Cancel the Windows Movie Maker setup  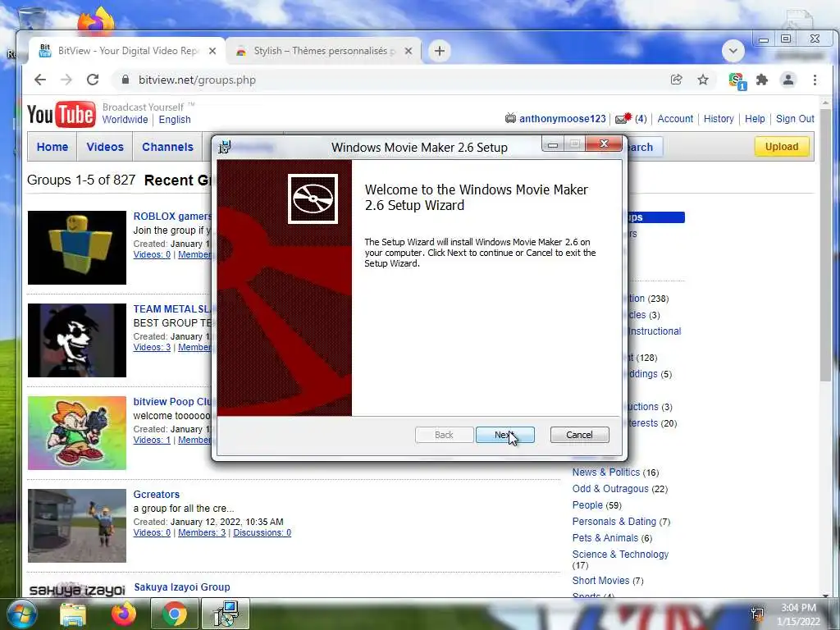pos(579,435)
